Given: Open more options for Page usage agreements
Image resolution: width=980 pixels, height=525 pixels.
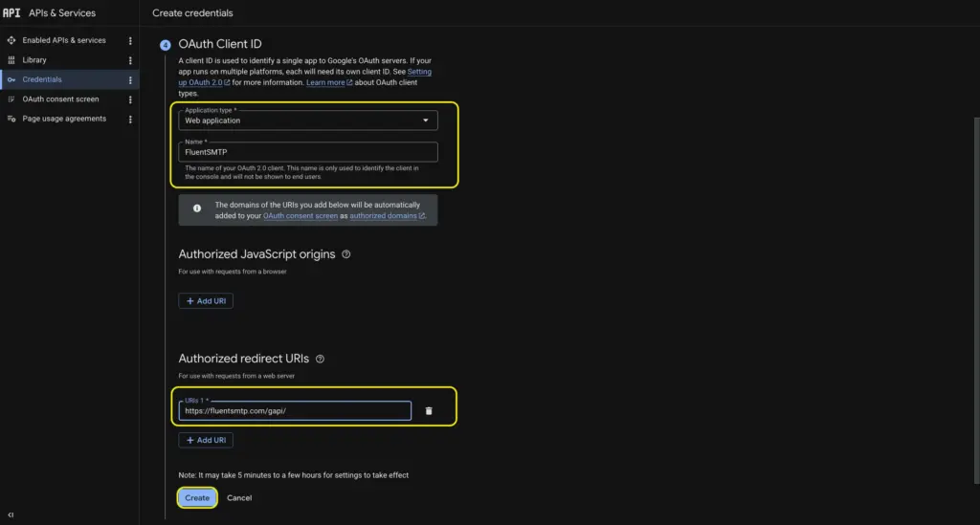Looking at the screenshot, I should (130, 120).
